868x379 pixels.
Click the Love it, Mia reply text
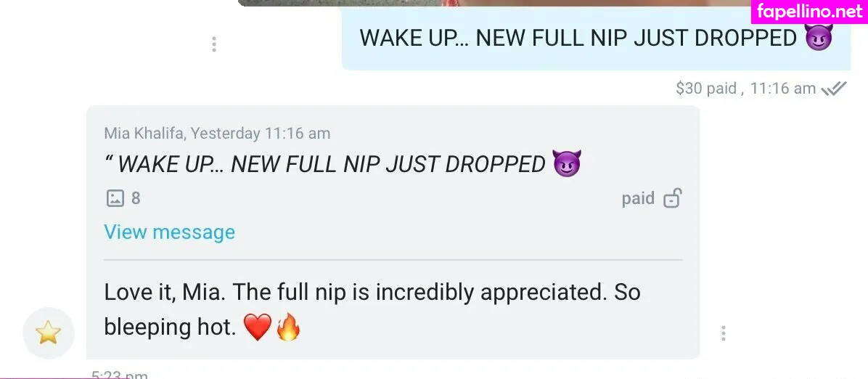pos(372,310)
